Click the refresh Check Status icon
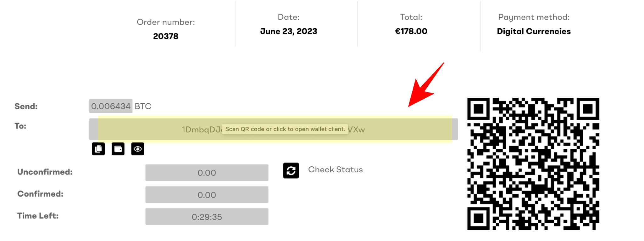Viewport: 644px width, 241px height. tap(291, 170)
